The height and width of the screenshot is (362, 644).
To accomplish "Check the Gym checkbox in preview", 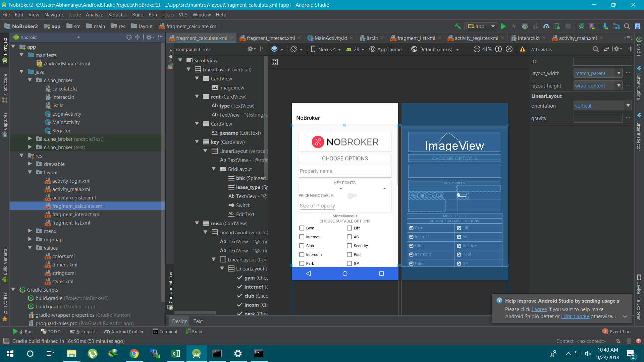I will pyautogui.click(x=302, y=228).
